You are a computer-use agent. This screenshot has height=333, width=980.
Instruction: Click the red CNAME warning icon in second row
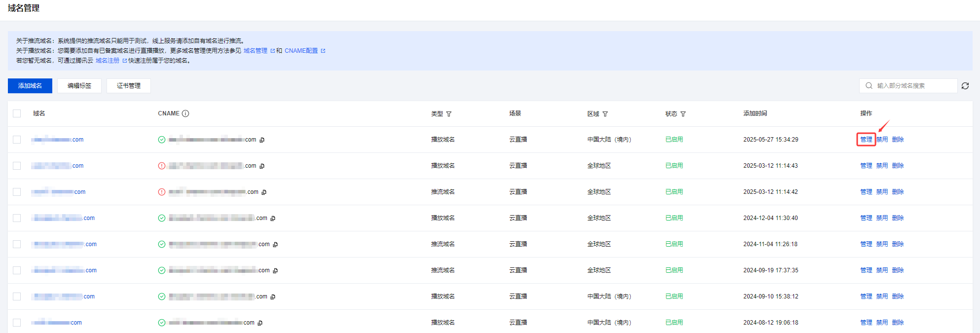coord(162,166)
